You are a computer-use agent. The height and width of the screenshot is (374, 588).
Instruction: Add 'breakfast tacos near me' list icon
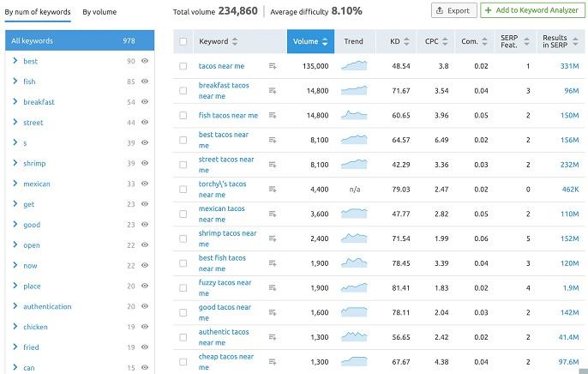click(x=273, y=91)
